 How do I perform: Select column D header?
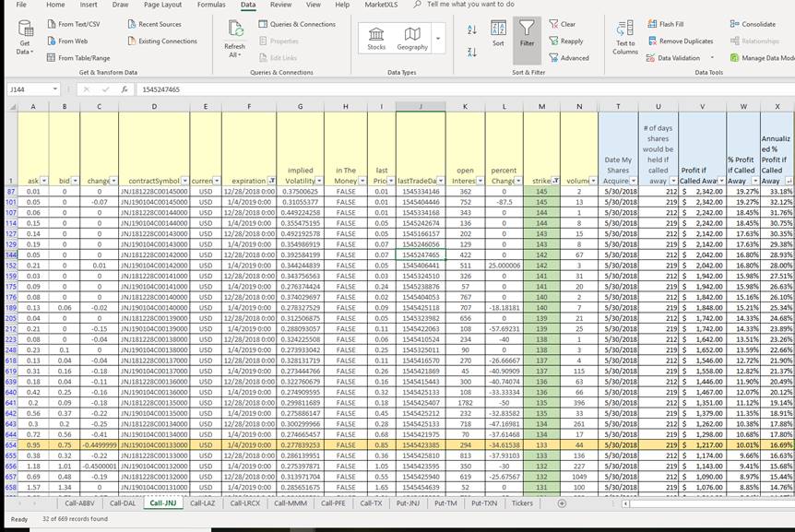point(154,106)
